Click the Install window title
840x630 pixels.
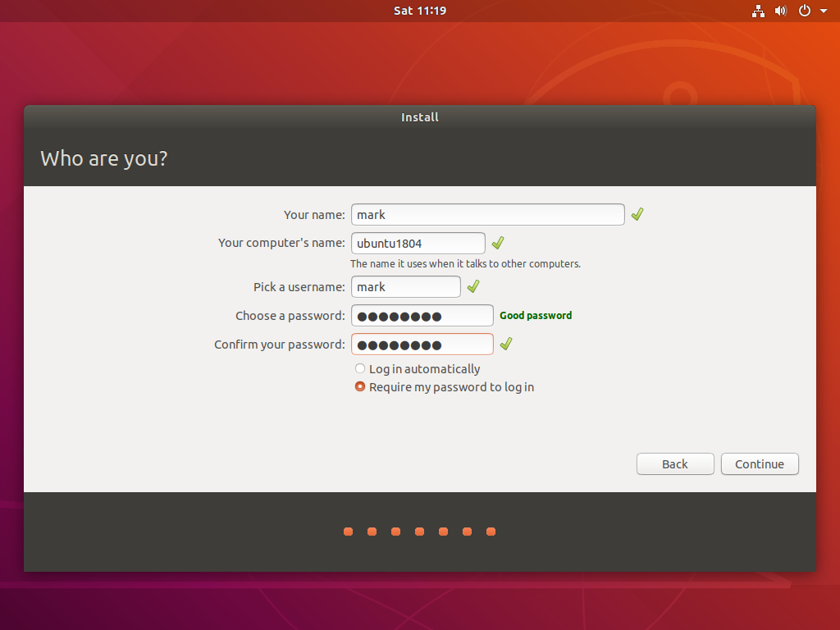(x=420, y=117)
